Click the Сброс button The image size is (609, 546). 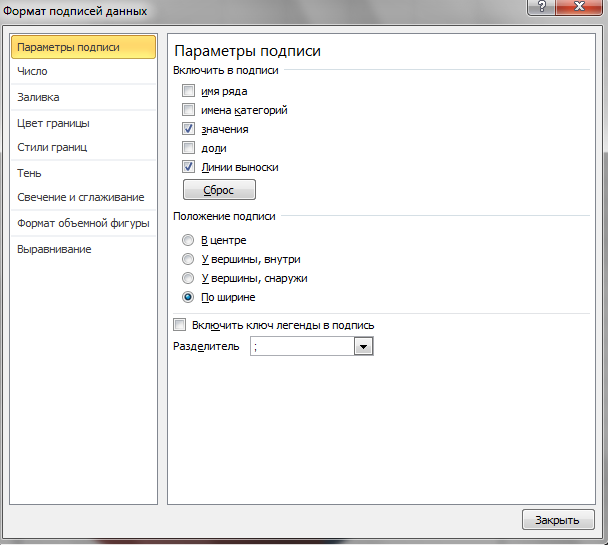coord(219,190)
